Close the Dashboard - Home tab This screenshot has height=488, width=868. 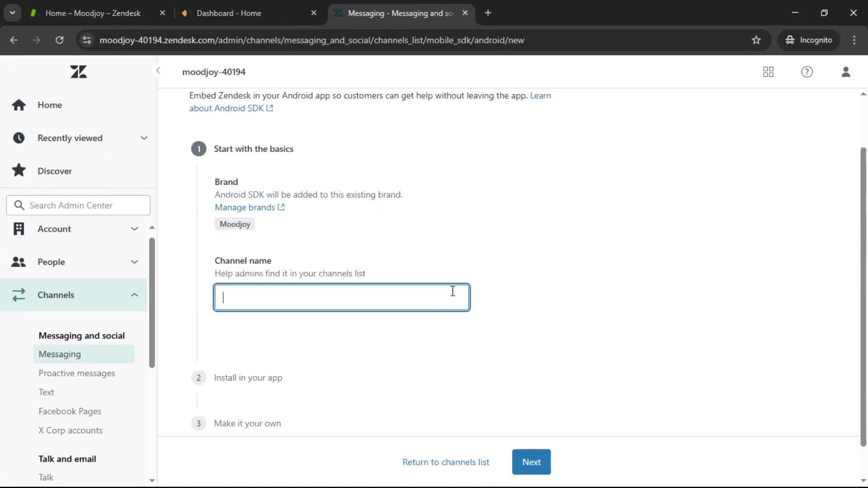click(314, 13)
